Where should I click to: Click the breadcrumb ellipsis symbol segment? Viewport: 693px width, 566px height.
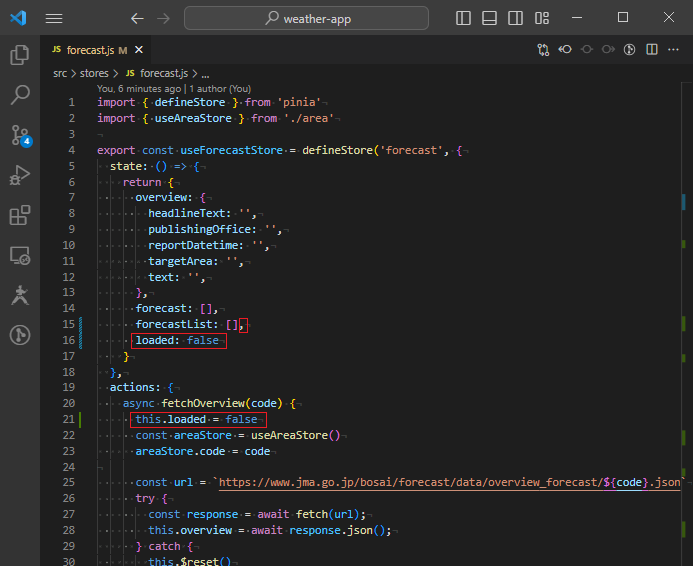pyautogui.click(x=206, y=74)
